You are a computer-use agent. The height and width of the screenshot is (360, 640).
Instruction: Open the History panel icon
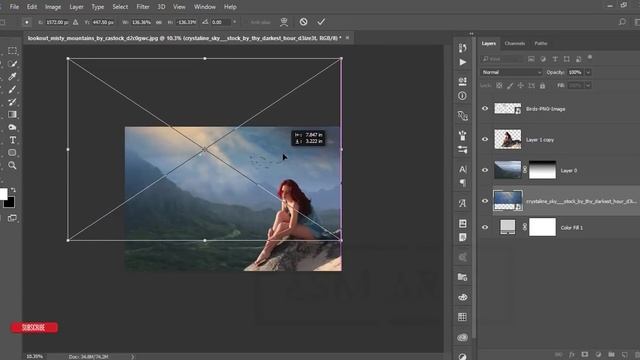point(462,48)
